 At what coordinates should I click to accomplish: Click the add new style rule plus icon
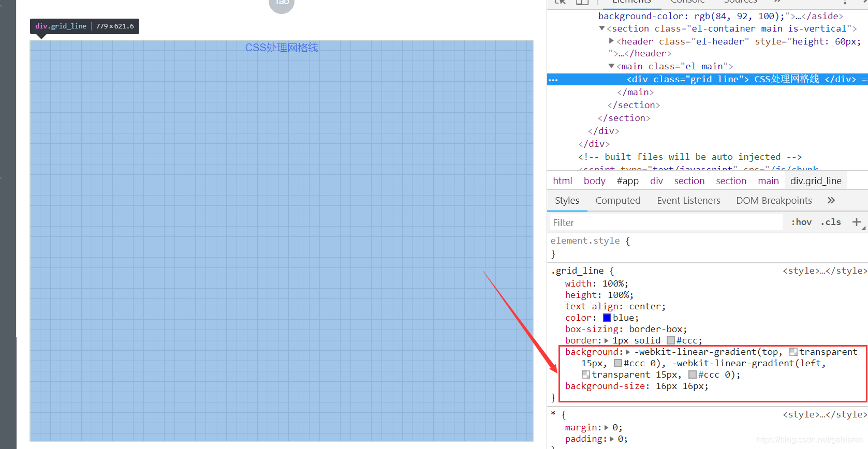point(857,222)
